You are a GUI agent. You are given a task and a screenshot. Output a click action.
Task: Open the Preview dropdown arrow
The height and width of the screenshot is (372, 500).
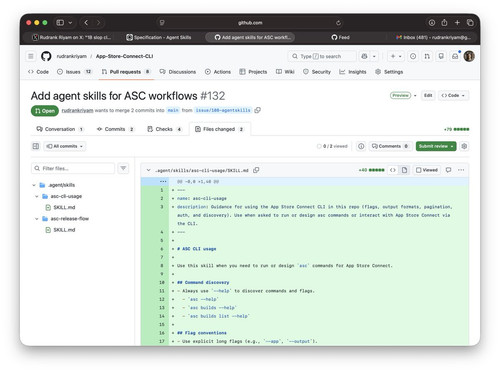click(x=415, y=95)
